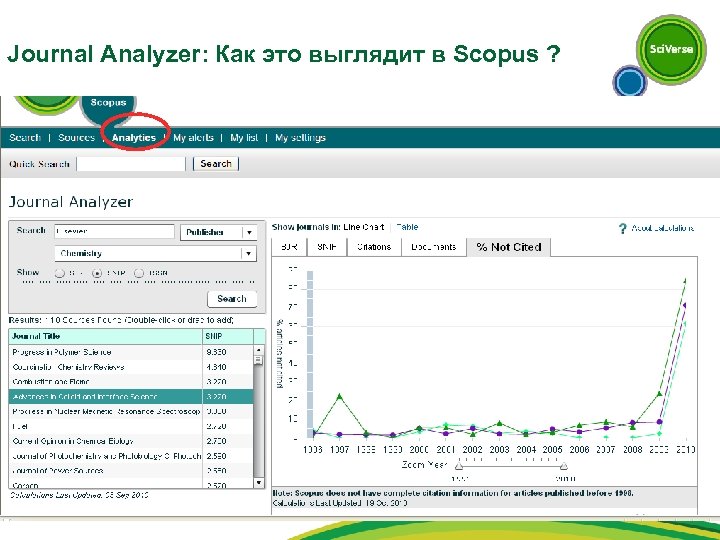Click the SciVerse logo circle

(671, 50)
